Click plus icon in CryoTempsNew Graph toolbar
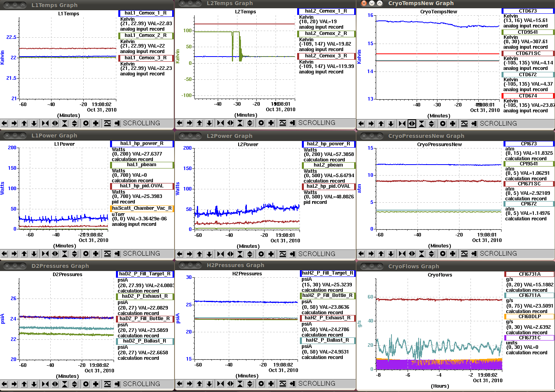The height and width of the screenshot is (392, 555). pos(453,124)
